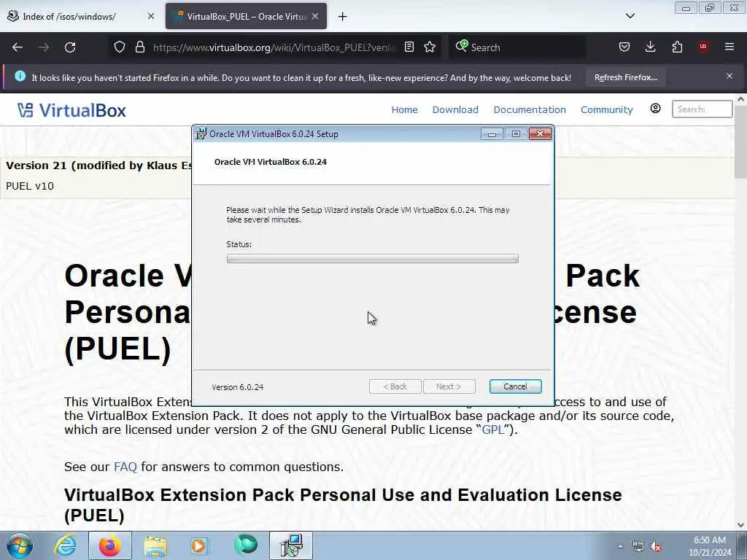Open the extensions puzzle icon
Viewport: 747px width, 560px height.
click(677, 47)
